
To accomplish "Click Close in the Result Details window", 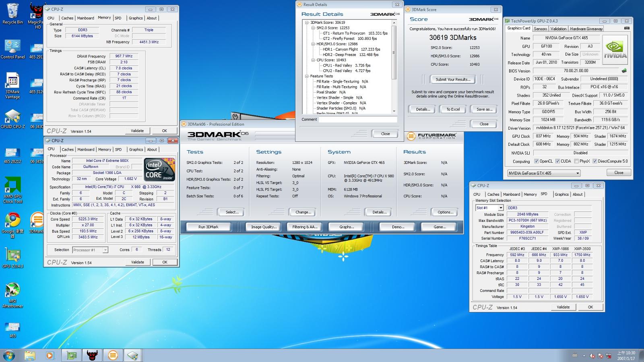I will [385, 134].
